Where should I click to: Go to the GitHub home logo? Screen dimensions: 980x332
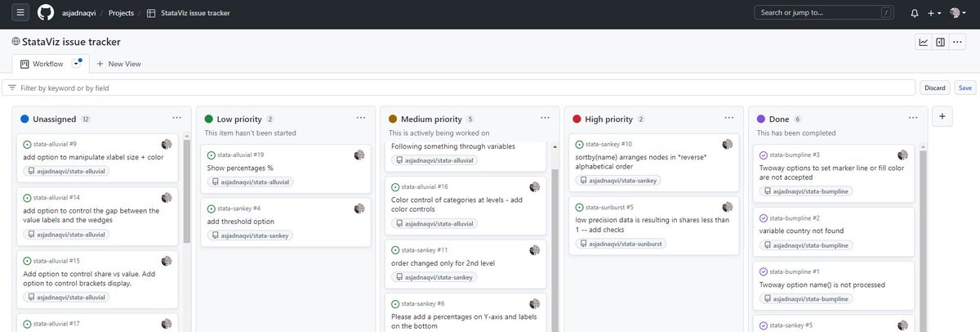click(46, 12)
